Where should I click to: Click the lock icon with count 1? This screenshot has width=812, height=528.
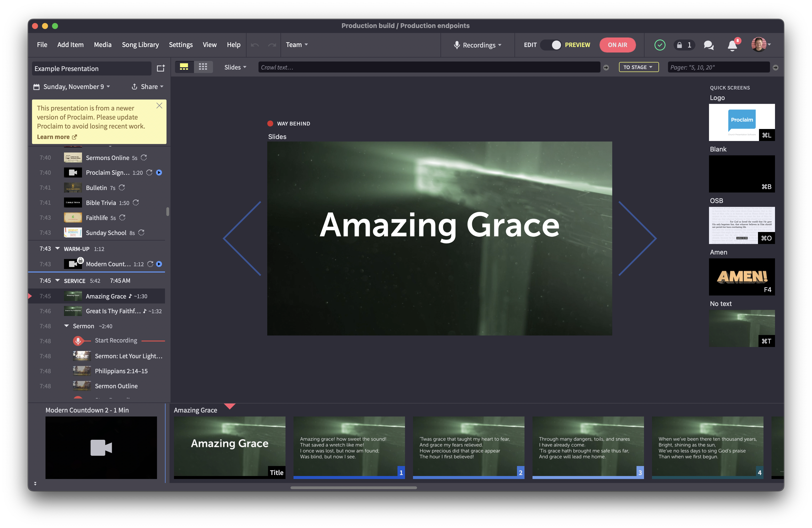[684, 45]
